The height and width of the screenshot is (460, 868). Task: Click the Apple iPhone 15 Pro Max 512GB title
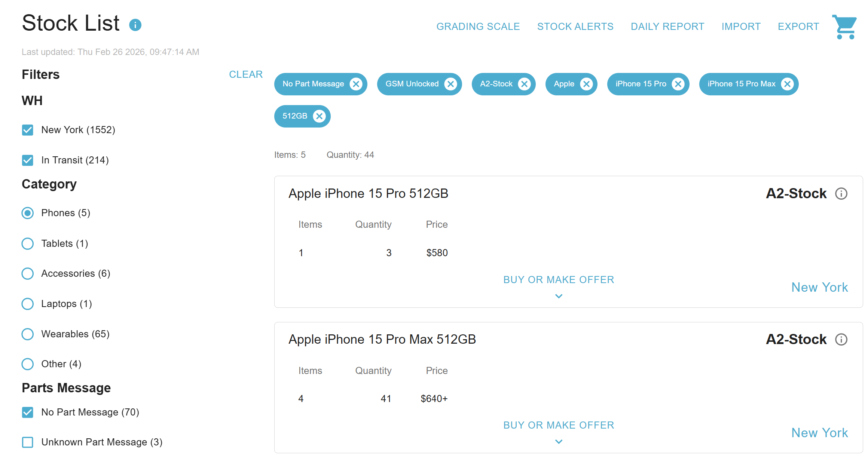tap(382, 340)
